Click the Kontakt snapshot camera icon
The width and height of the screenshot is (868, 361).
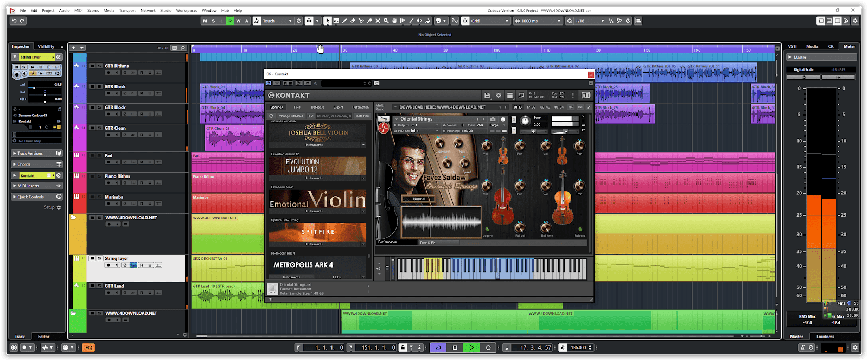tap(376, 83)
